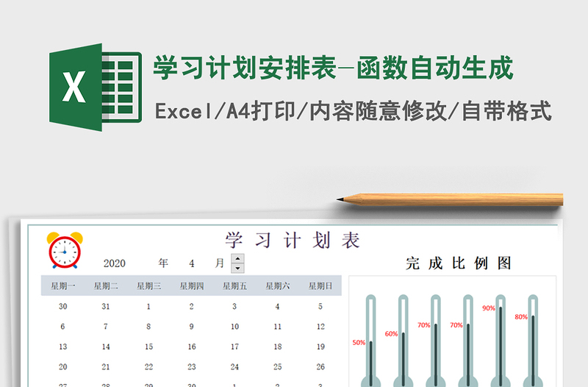
Task: Decrease month with spinner down arrow
Action: point(237,268)
